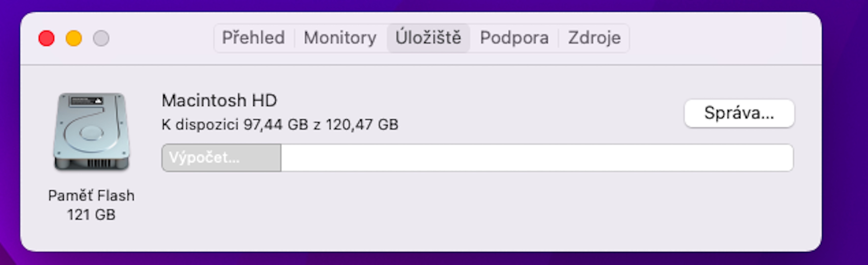868x265 pixels.
Task: Select the Úložiště tab
Action: [x=428, y=38]
